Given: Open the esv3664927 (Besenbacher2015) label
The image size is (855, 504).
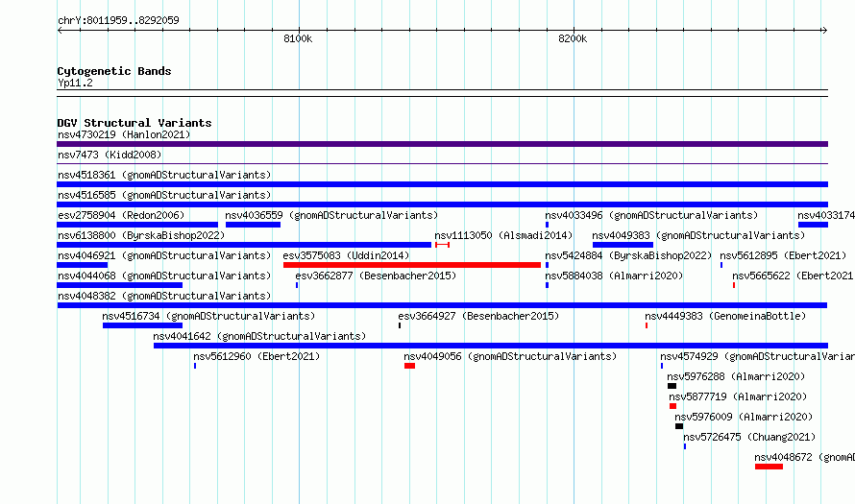Looking at the screenshot, I should pyautogui.click(x=478, y=316).
